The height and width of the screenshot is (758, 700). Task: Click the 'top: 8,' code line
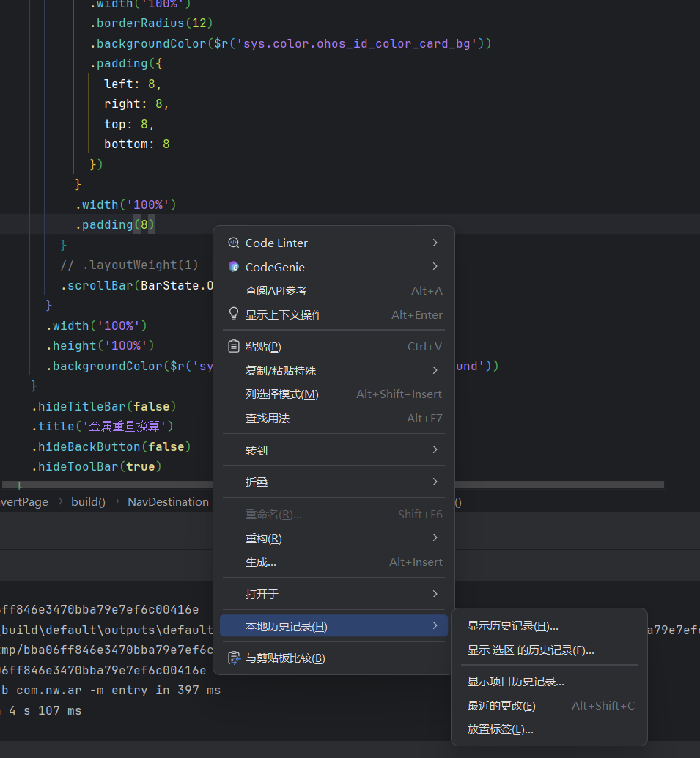click(x=129, y=124)
